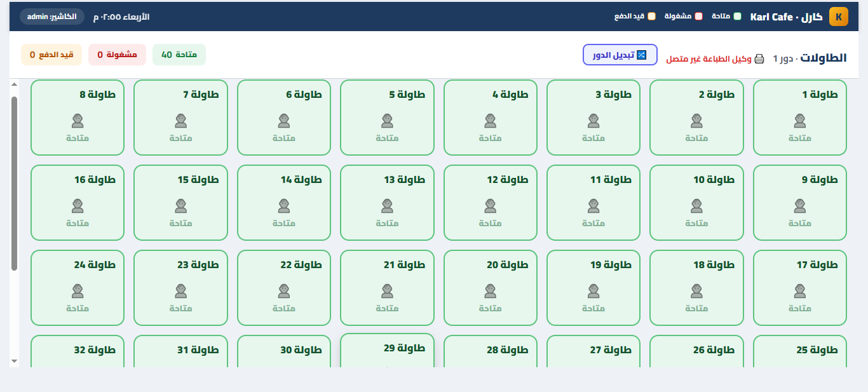The image size is (868, 392).
Task: Choose the طاولة 22 table card
Action: 284,288
